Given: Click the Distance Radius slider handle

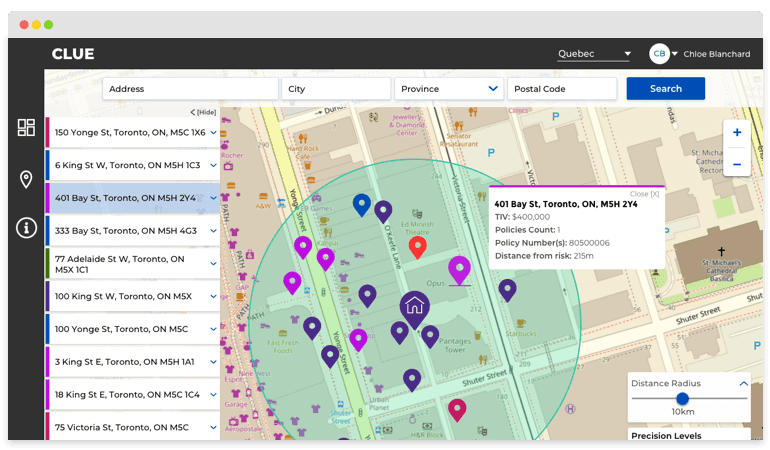Looking at the screenshot, I should [682, 398].
